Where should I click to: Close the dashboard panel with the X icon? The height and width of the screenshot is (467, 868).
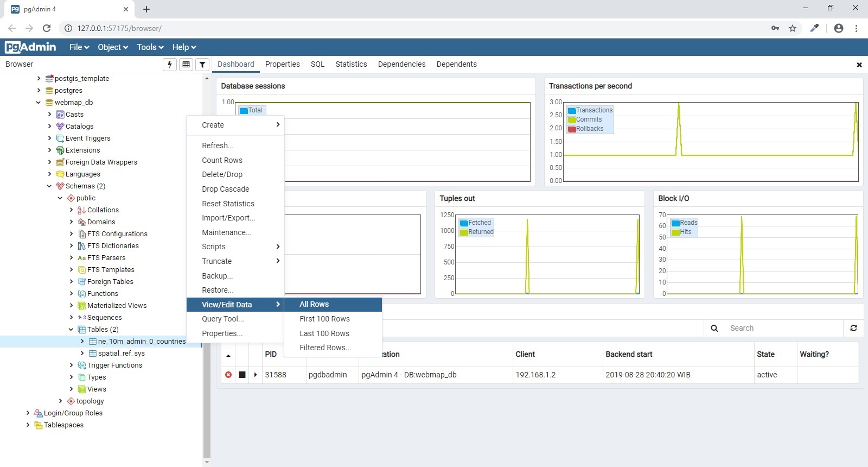[859, 65]
